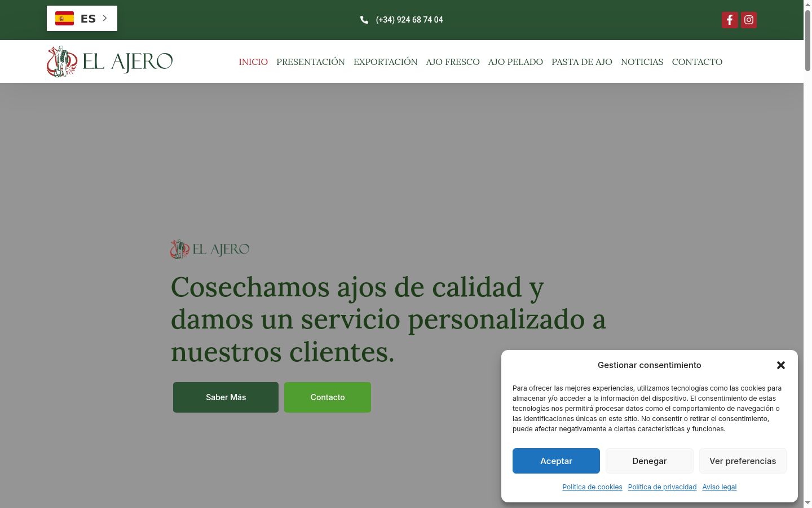Open the Aviso legal link
812x508 pixels.
(x=720, y=487)
